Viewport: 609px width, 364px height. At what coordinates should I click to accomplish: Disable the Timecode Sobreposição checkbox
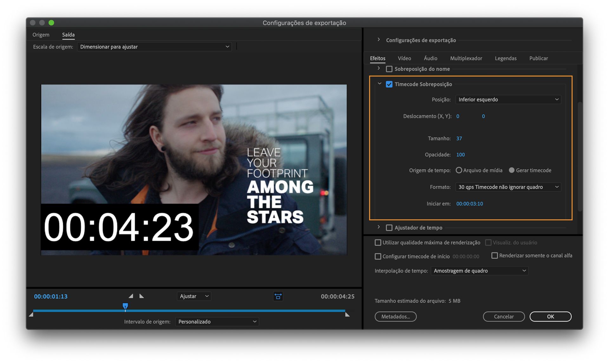coord(390,84)
